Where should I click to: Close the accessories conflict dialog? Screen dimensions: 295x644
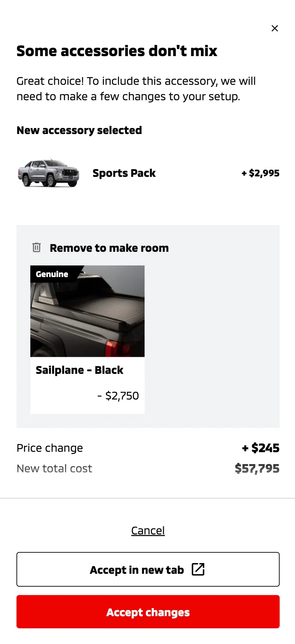(x=274, y=28)
